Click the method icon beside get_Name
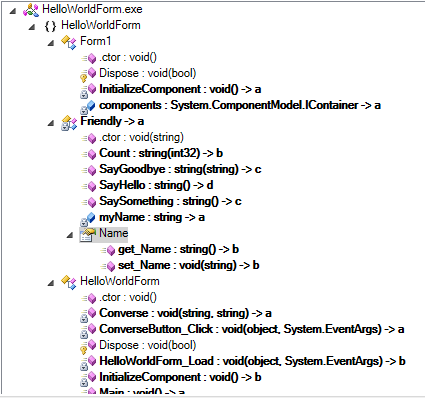 (x=108, y=250)
